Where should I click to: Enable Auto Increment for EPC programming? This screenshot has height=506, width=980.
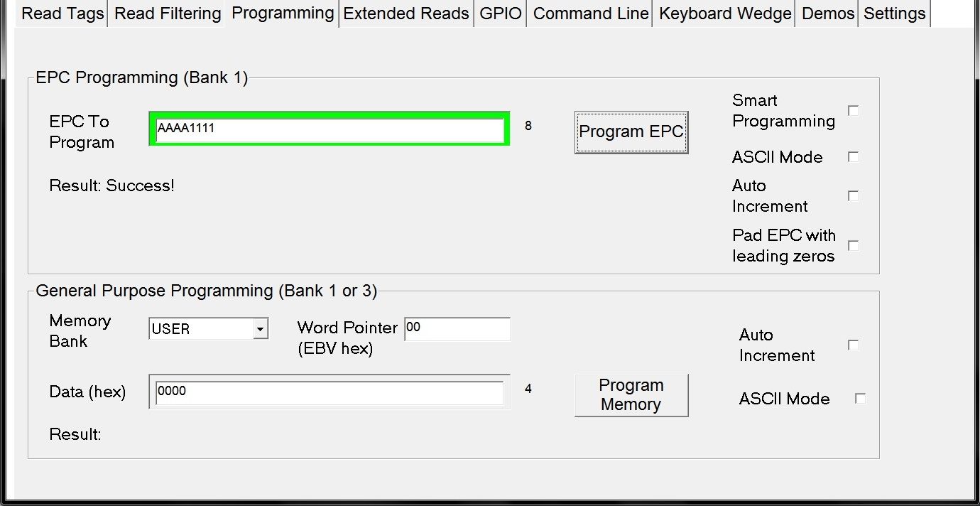pos(854,196)
